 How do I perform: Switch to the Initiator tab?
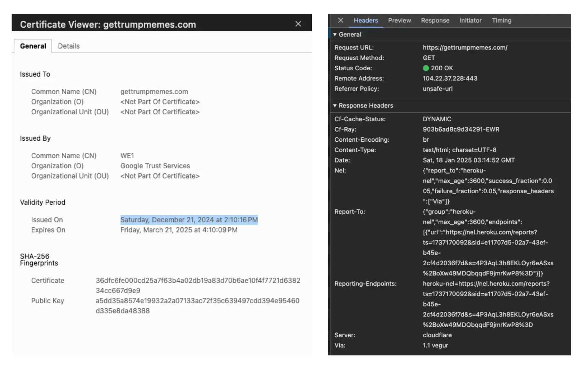(x=470, y=20)
